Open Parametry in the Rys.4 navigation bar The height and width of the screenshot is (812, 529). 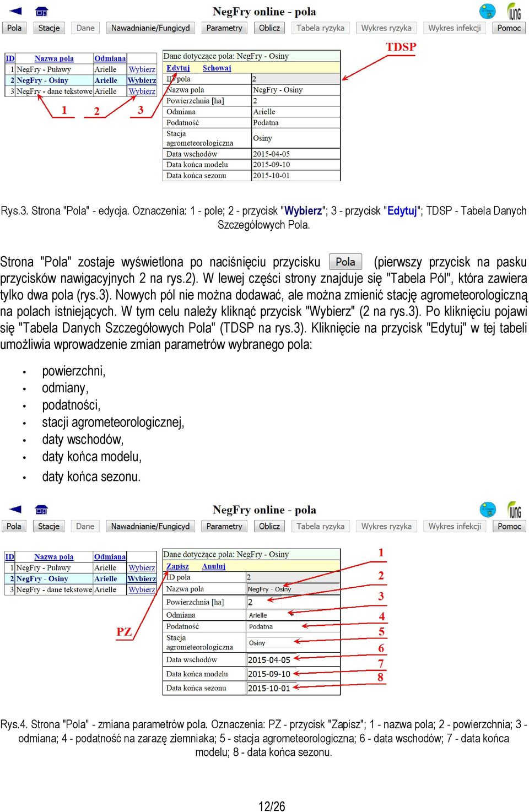[224, 526]
